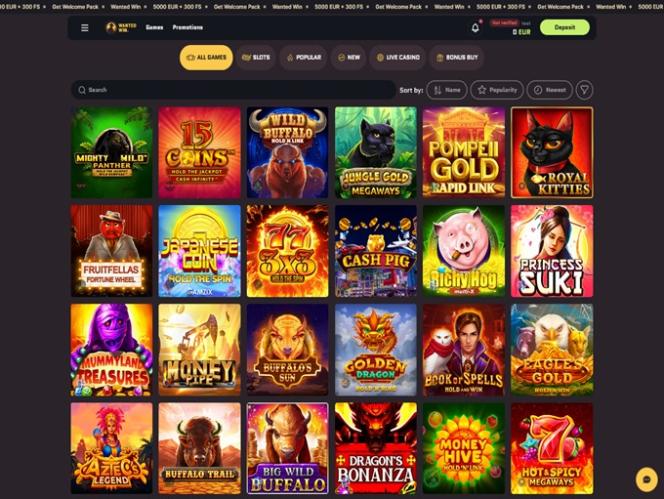The height and width of the screenshot is (499, 664).
Task: Click the green Deposit button
Action: [564, 28]
